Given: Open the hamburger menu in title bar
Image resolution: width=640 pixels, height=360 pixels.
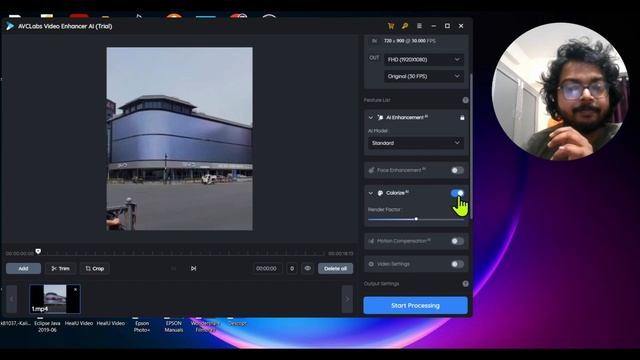Looking at the screenshot, I should click(419, 26).
